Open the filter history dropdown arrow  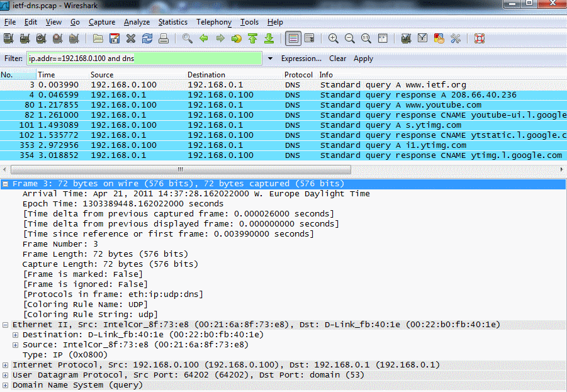270,59
